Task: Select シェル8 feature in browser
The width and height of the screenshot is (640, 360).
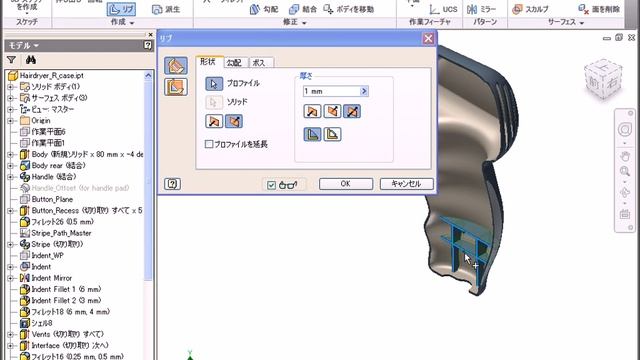Action: point(42,323)
